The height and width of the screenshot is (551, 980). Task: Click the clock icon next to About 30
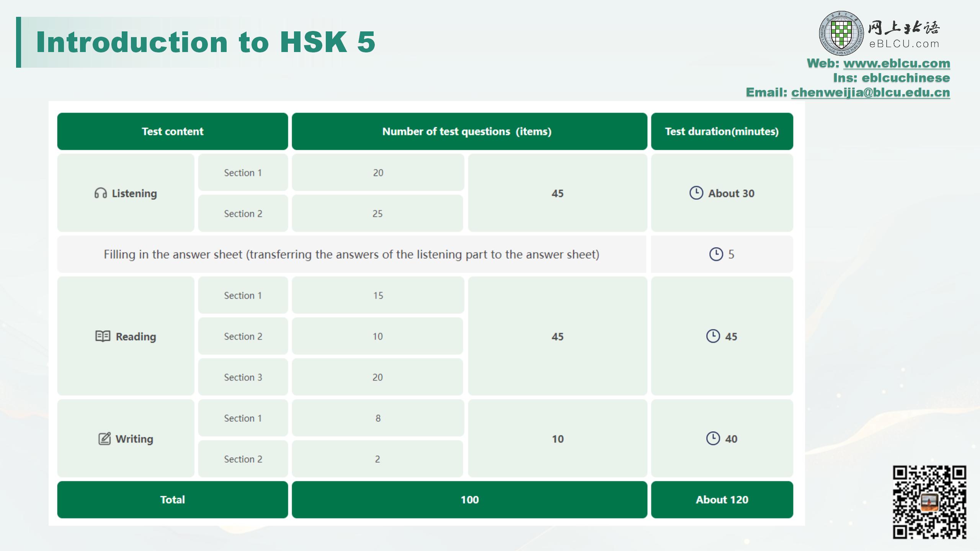coord(696,193)
